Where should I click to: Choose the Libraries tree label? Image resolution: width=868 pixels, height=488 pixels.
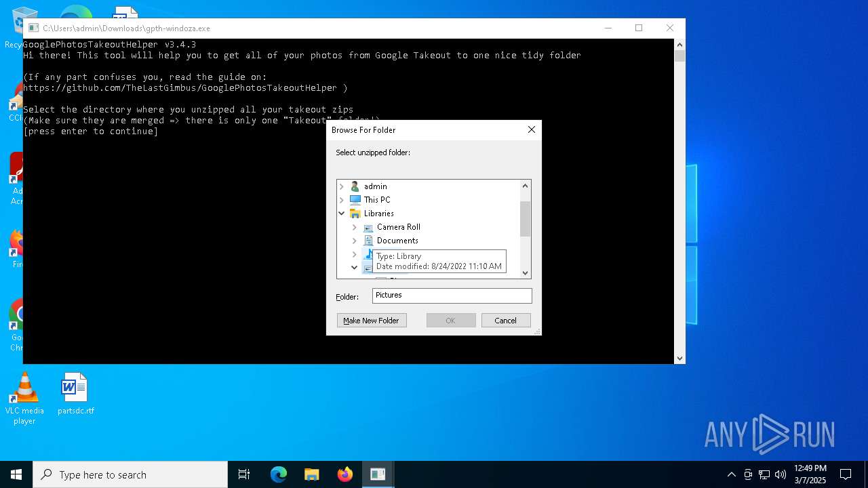coord(379,213)
